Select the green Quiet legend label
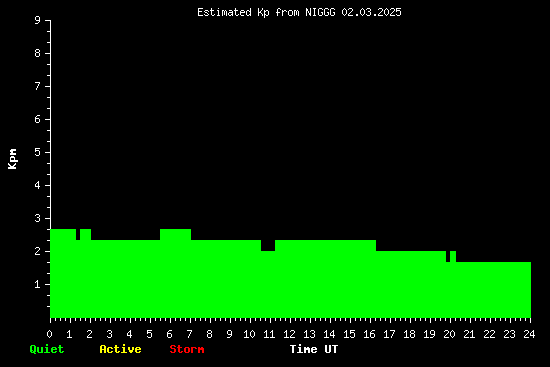Image resolution: width=550 pixels, height=367 pixels. [47, 349]
